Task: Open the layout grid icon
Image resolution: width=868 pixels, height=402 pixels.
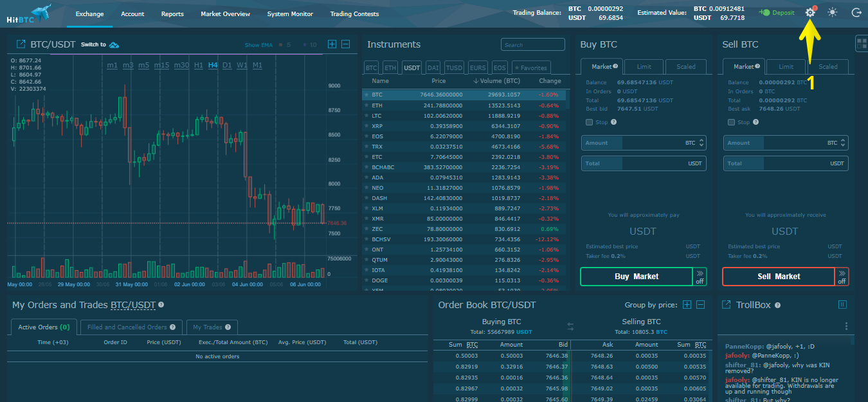Action: tap(862, 44)
